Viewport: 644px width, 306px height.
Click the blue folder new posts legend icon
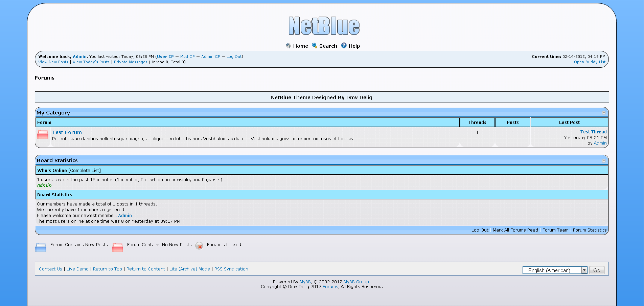click(x=41, y=247)
